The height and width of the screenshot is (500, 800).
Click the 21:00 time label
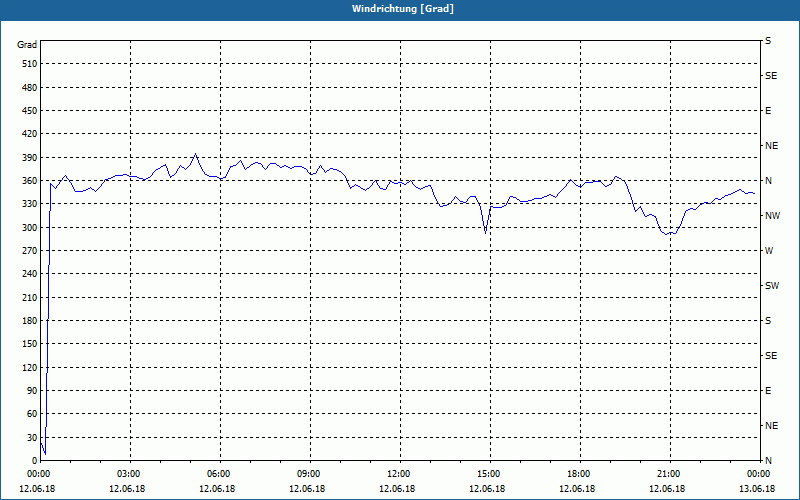pos(667,474)
